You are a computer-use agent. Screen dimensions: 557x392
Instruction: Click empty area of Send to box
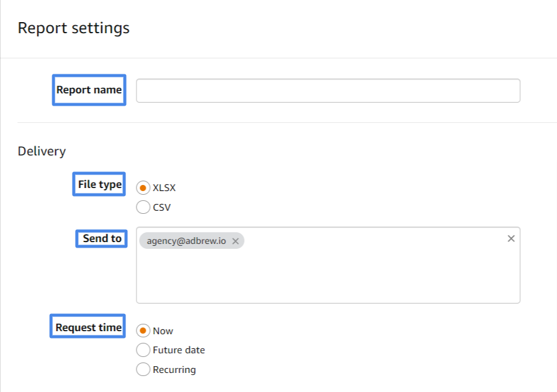pyautogui.click(x=328, y=277)
